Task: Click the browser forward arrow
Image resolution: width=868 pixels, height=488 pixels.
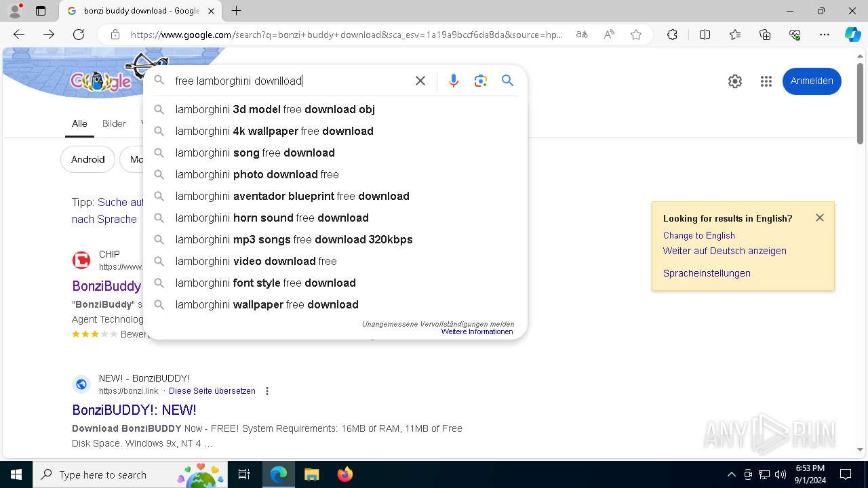Action: (49, 35)
